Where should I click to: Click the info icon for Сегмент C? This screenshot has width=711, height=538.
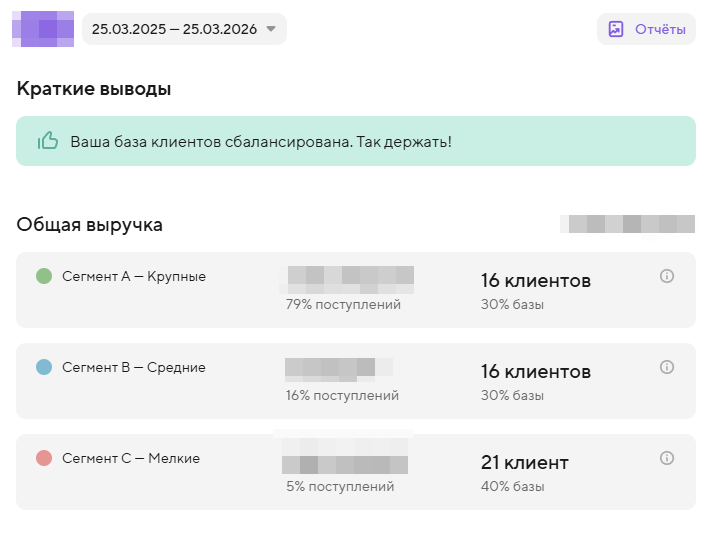point(667,458)
